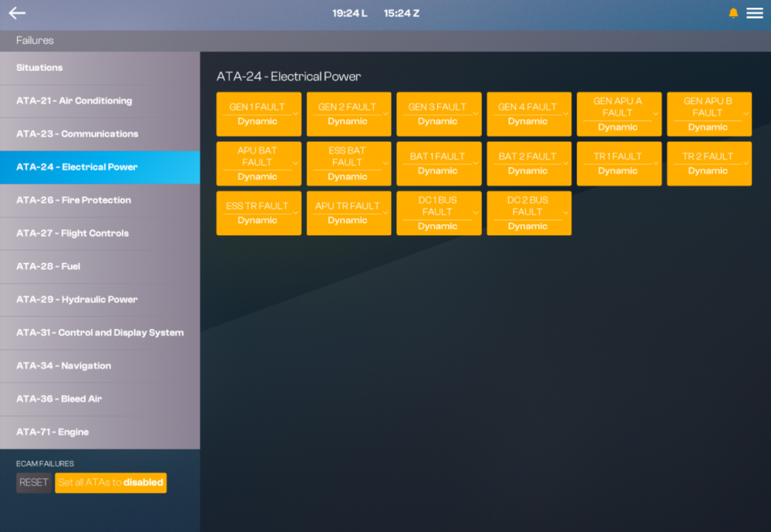Activate the GEN 4 FAULT tile
Image resolution: width=771 pixels, height=532 pixels.
529,114
